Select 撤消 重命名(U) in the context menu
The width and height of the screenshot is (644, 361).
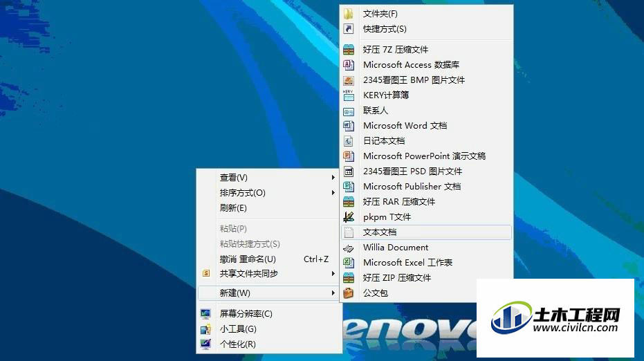(x=268, y=259)
